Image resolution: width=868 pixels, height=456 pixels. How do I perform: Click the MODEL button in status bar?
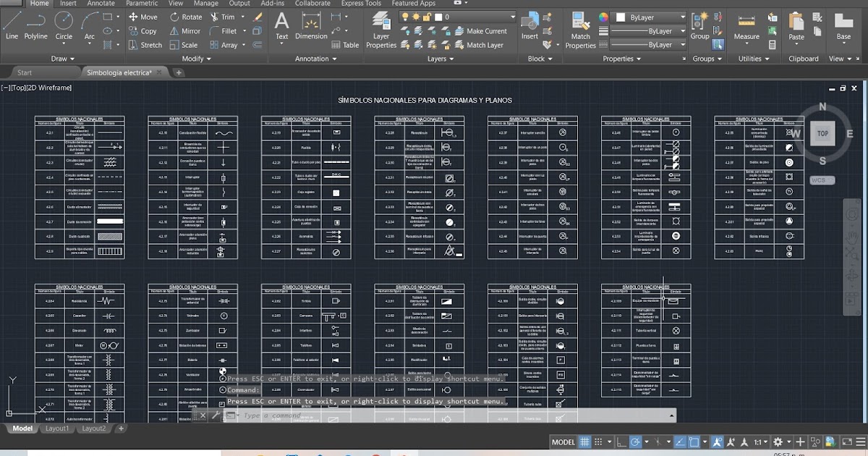563,442
